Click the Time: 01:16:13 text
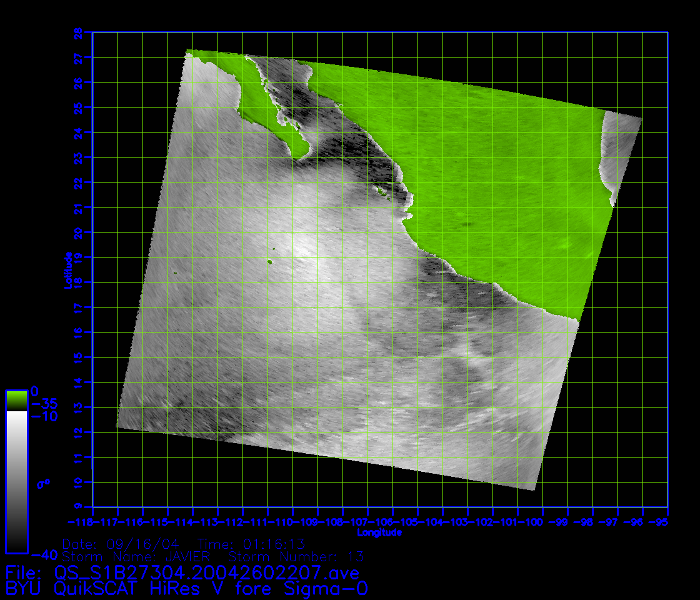The image size is (700, 600). [251, 543]
